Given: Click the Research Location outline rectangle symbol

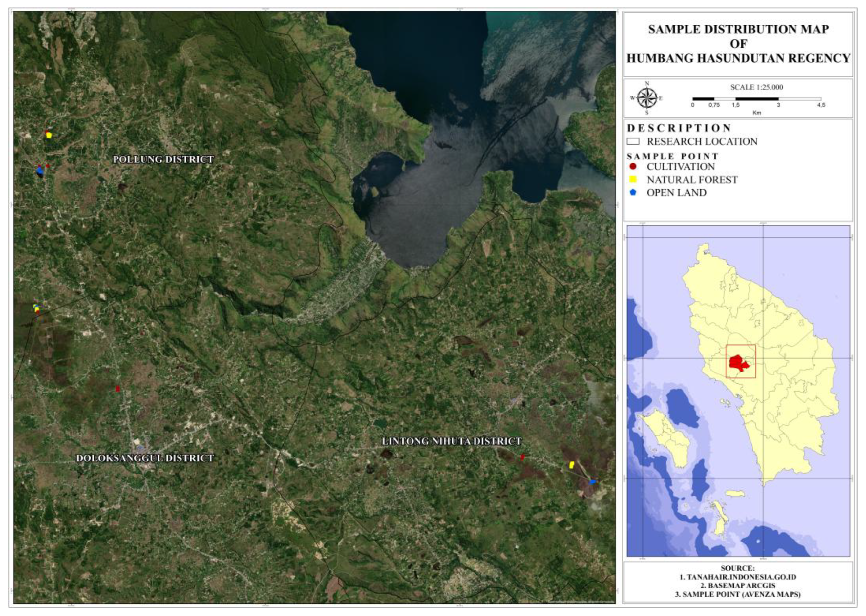Looking at the screenshot, I should [633, 141].
